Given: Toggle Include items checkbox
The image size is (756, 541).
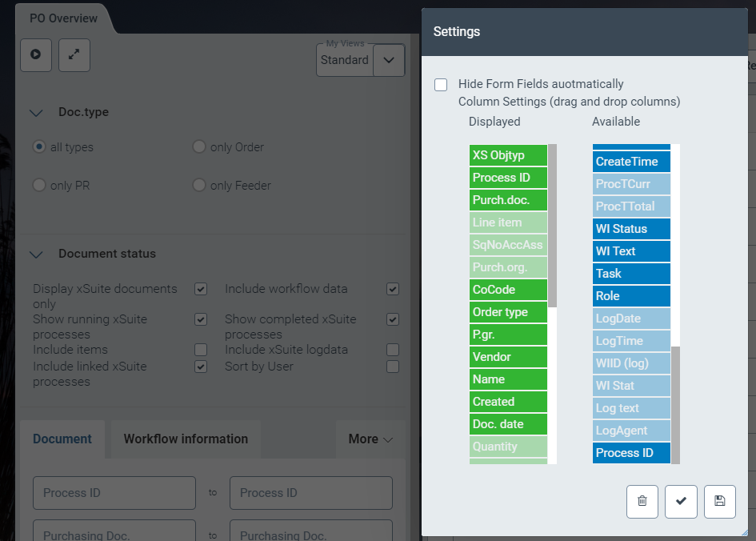Looking at the screenshot, I should 201,350.
